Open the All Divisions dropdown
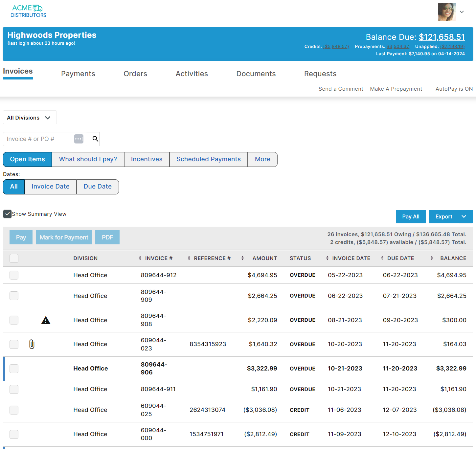 click(30, 117)
